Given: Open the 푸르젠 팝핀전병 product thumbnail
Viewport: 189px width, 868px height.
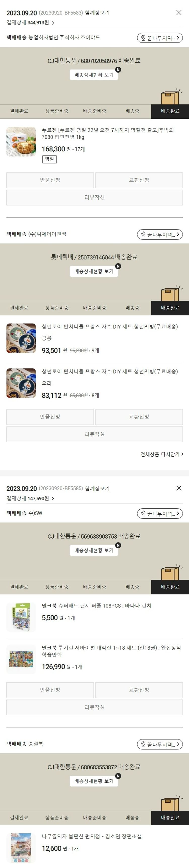Looking at the screenshot, I should [21, 142].
